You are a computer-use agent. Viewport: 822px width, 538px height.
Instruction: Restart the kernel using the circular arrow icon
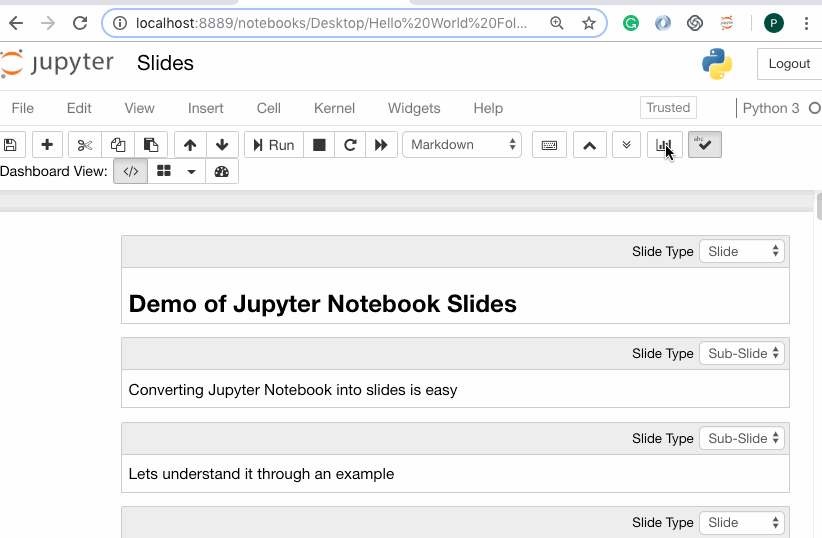[350, 145]
